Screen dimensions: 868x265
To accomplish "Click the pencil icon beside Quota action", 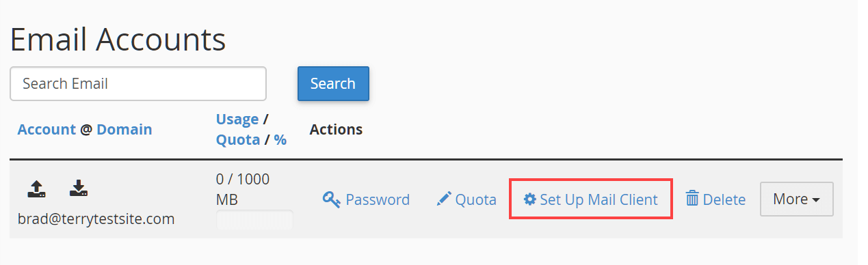I will pyautogui.click(x=445, y=199).
